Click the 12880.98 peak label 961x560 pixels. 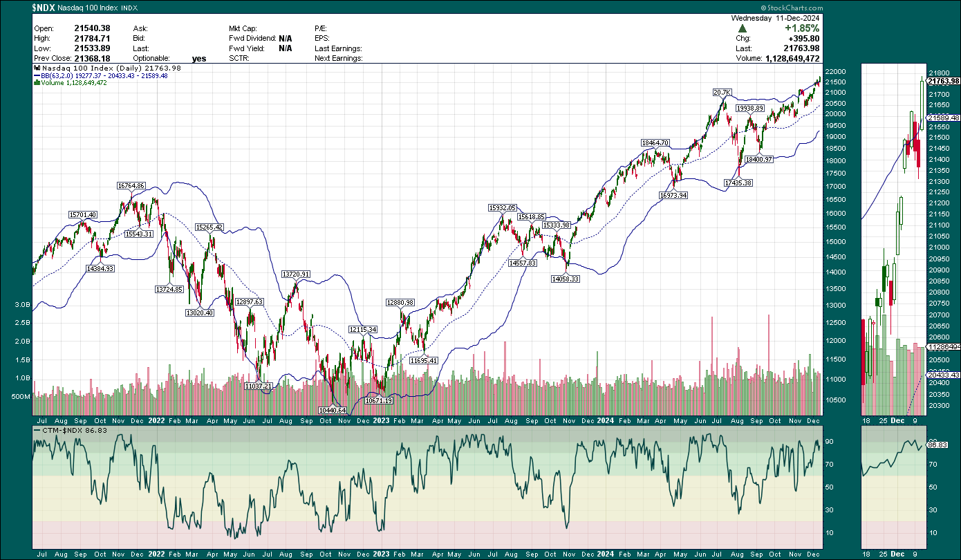[x=400, y=303]
